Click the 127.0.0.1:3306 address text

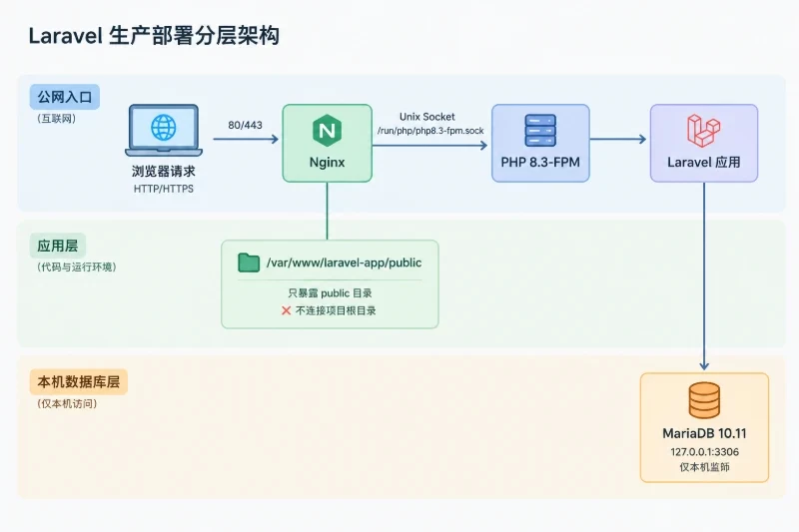click(x=704, y=452)
